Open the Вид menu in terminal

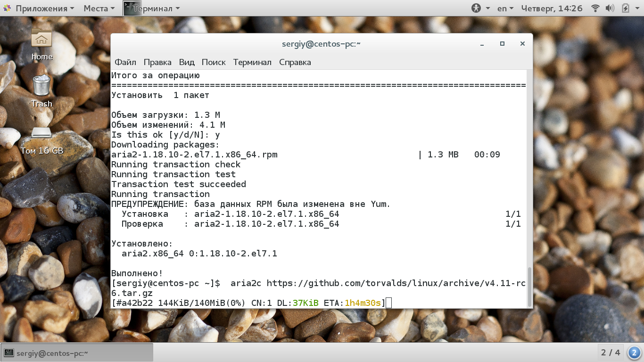coord(187,62)
